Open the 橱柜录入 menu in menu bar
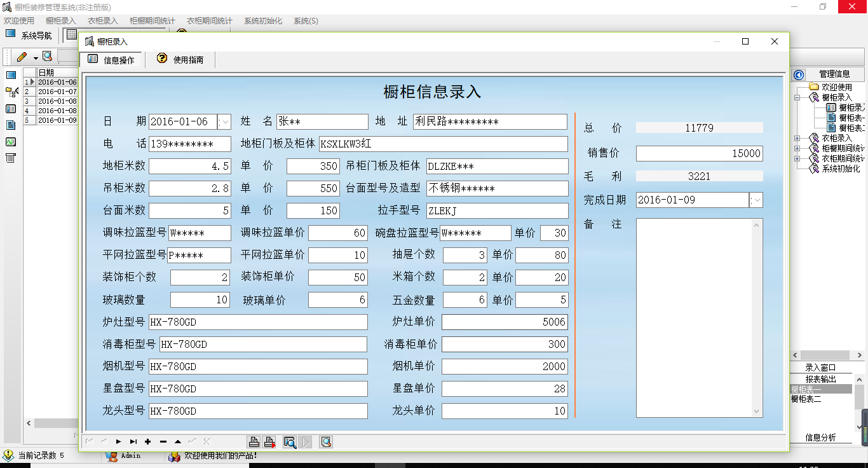 click(61, 21)
